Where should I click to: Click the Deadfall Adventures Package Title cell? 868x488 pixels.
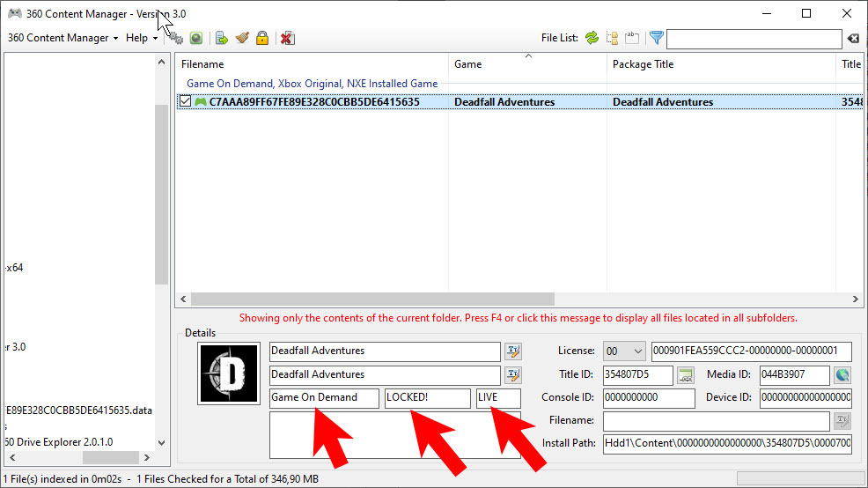(x=663, y=102)
